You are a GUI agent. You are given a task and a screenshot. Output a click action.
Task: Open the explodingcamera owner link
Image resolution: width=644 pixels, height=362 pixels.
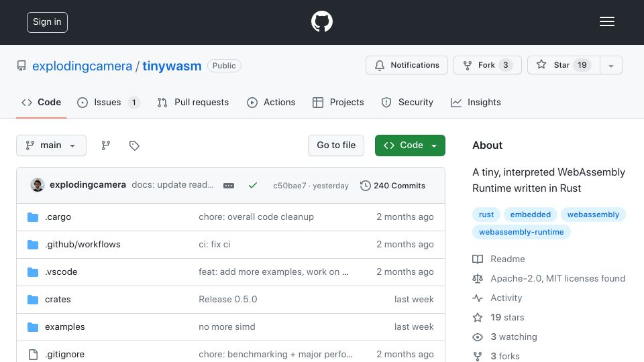tap(82, 66)
